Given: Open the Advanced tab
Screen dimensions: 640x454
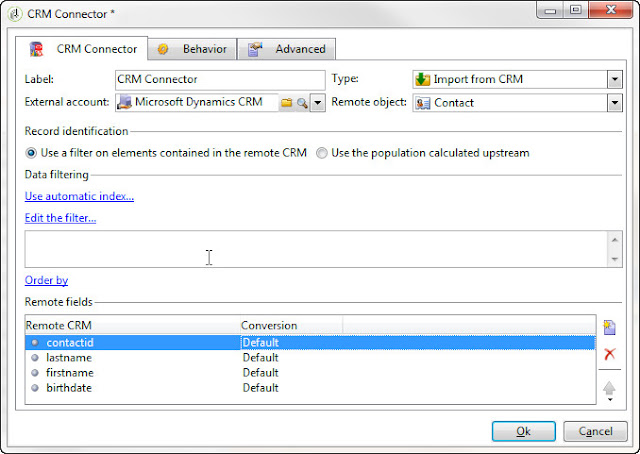Looking at the screenshot, I should pyautogui.click(x=288, y=49).
